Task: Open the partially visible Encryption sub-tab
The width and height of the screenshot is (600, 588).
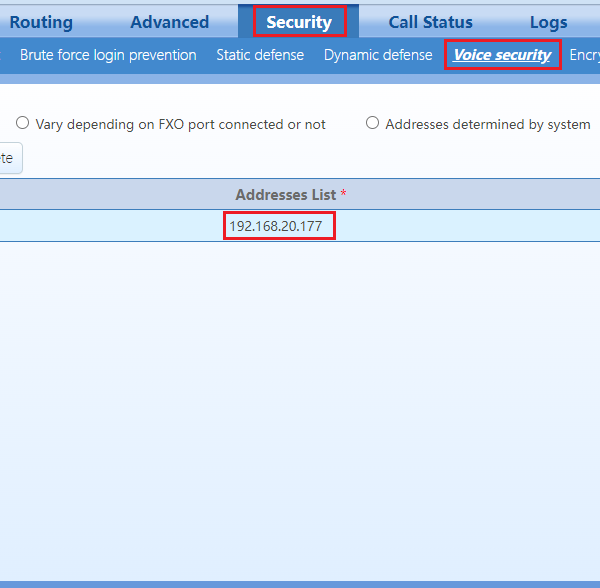Action: coord(584,55)
